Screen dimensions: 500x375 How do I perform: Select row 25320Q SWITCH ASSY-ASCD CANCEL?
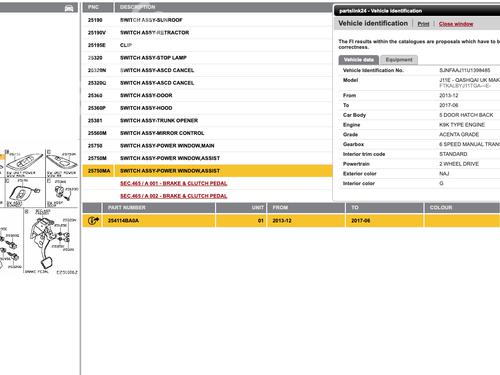coord(207,83)
